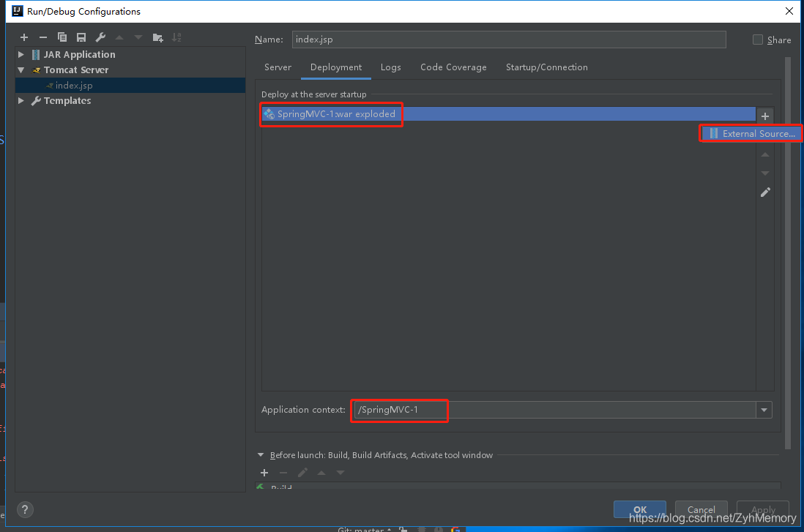Image resolution: width=804 pixels, height=532 pixels.
Task: Close the Run/Debug Configurations dialog
Action: click(x=789, y=11)
